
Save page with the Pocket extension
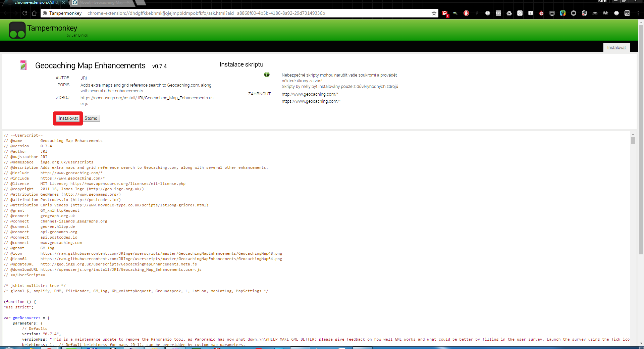click(x=552, y=13)
